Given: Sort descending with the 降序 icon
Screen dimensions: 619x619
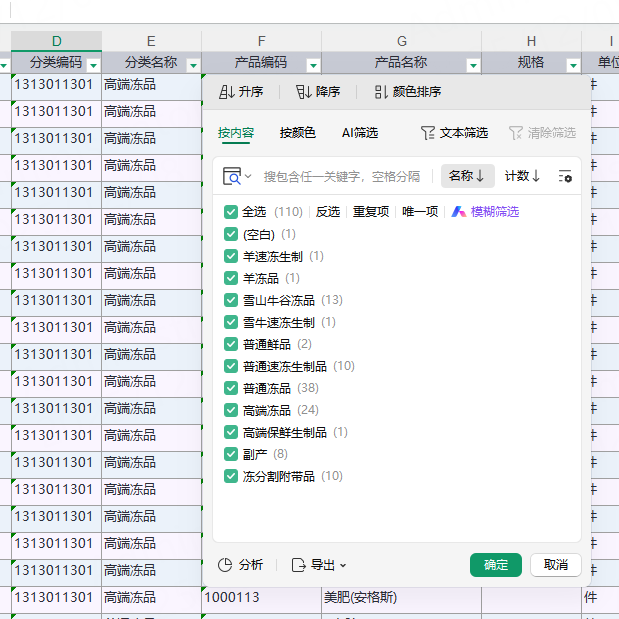Looking at the screenshot, I should [304, 92].
